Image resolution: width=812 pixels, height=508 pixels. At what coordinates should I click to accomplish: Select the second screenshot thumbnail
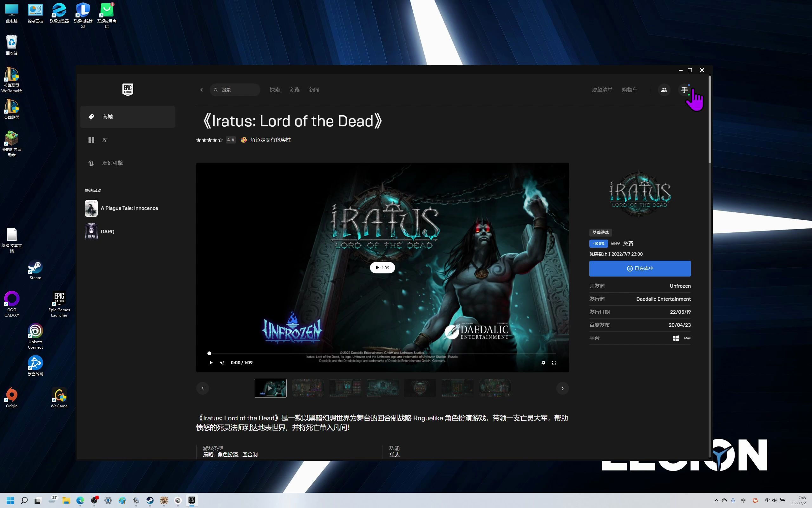click(x=308, y=388)
